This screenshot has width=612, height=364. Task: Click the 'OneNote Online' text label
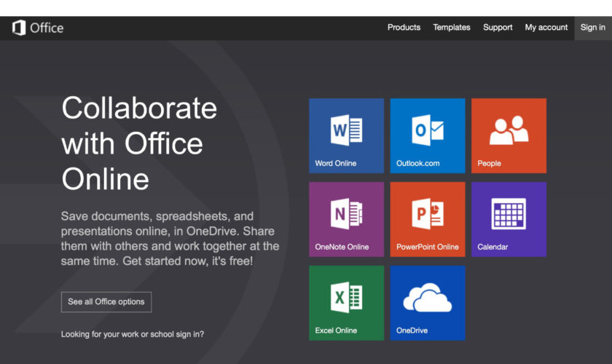342,247
